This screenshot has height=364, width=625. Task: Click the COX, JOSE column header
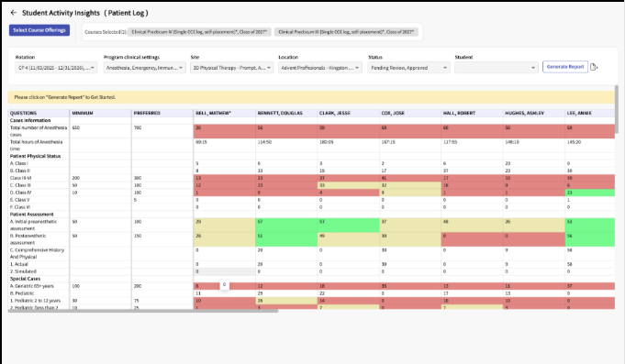pyautogui.click(x=410, y=113)
